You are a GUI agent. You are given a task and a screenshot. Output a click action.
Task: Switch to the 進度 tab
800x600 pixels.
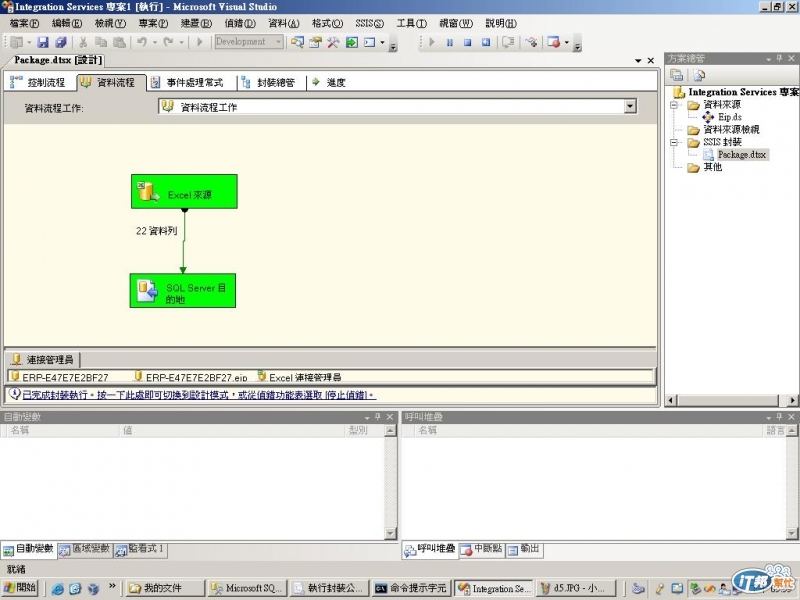point(329,83)
